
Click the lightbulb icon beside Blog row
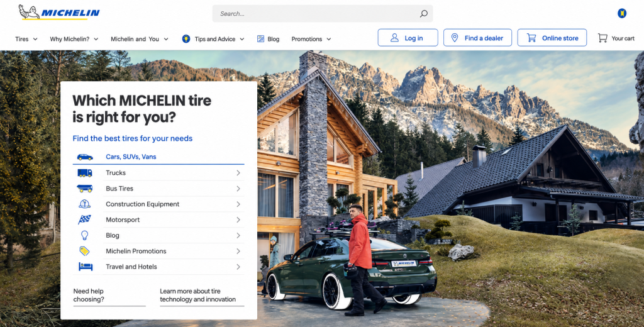click(x=85, y=235)
